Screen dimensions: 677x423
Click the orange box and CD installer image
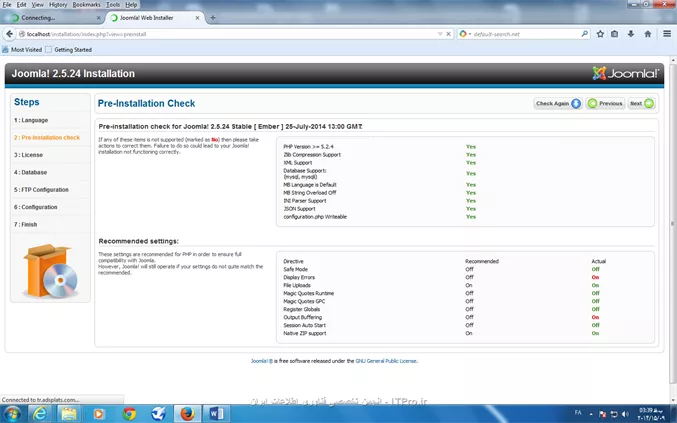tap(50, 271)
